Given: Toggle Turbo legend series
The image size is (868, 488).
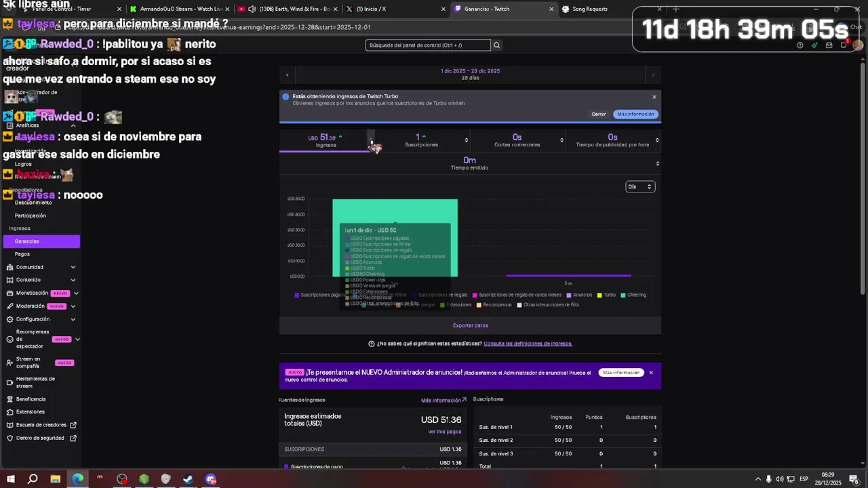Looking at the screenshot, I should pyautogui.click(x=606, y=295).
